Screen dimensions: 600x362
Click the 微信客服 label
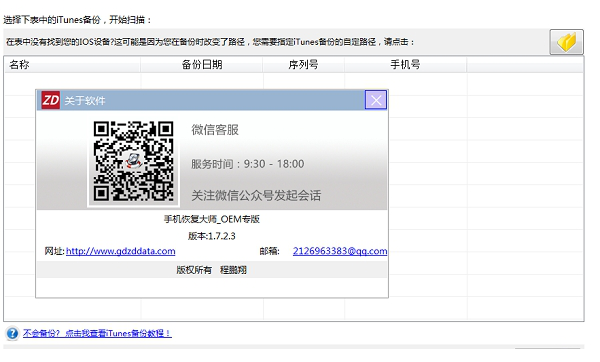(215, 130)
